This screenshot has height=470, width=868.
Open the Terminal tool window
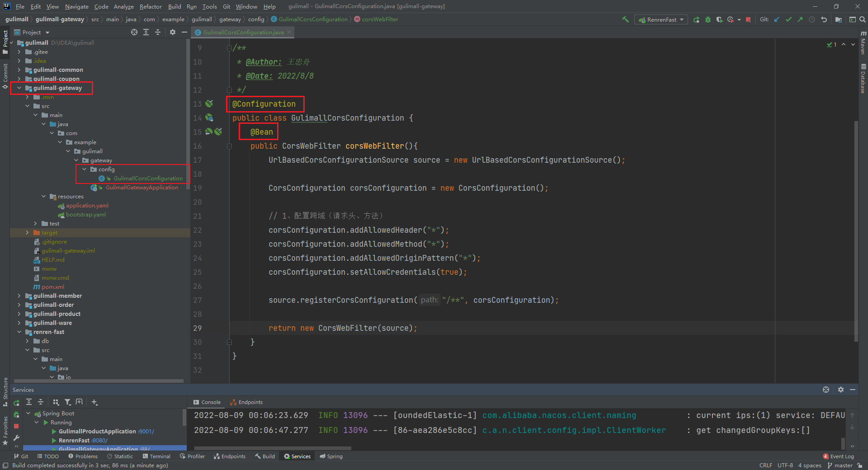pos(156,456)
